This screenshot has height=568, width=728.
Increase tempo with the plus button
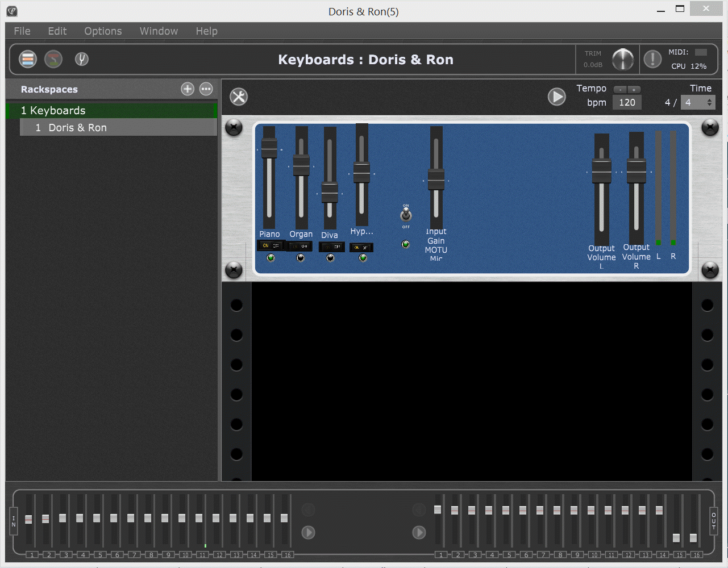[633, 89]
